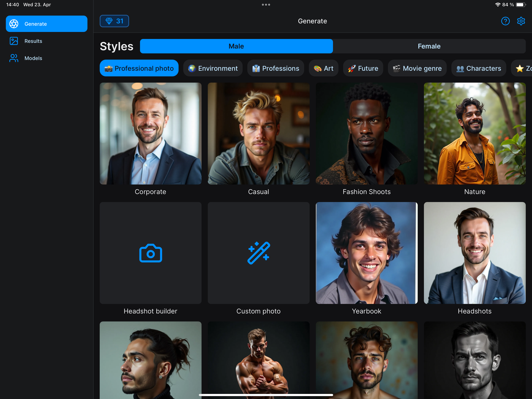Open the help question mark icon
The image size is (532, 399).
tap(505, 21)
